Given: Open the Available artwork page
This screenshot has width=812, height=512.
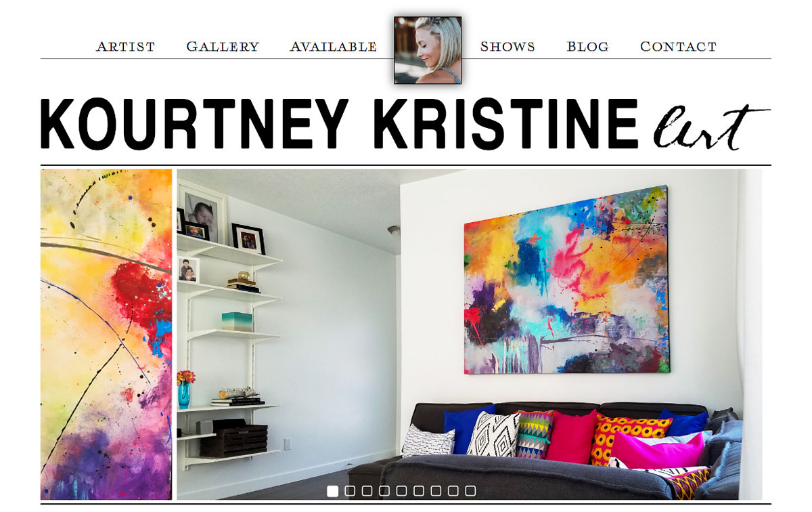Looking at the screenshot, I should 333,47.
